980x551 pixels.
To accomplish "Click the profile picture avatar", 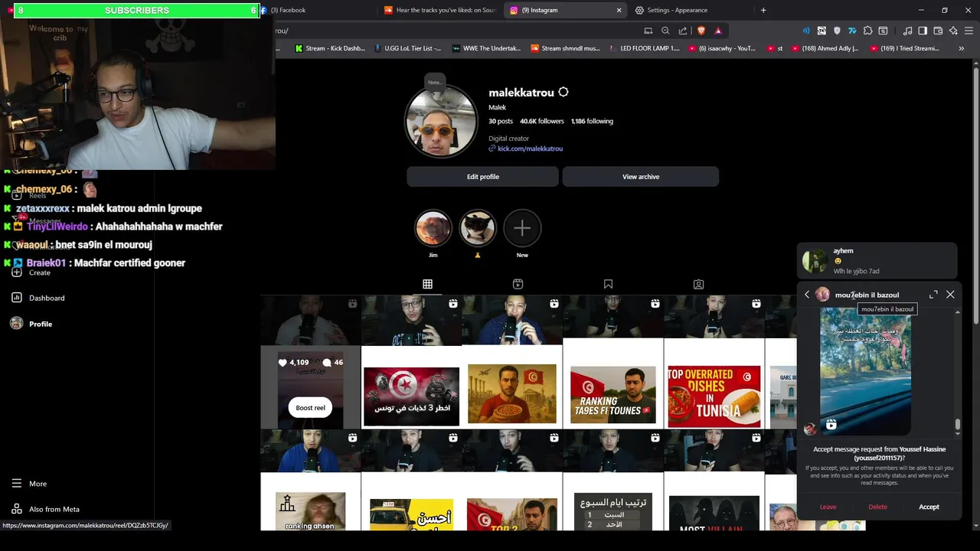I will [441, 122].
